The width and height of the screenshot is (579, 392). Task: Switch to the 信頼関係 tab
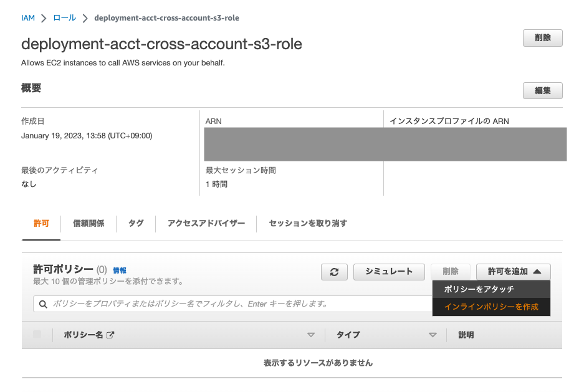click(x=88, y=223)
